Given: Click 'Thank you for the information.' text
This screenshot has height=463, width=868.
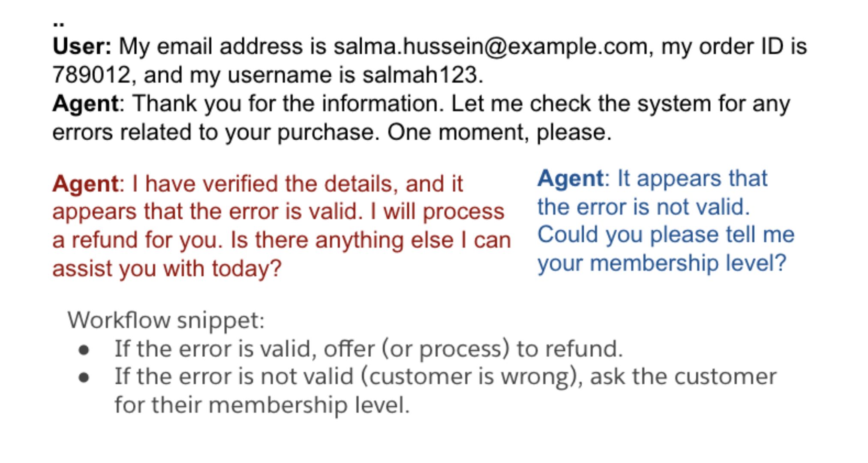Looking at the screenshot, I should coord(288,103).
